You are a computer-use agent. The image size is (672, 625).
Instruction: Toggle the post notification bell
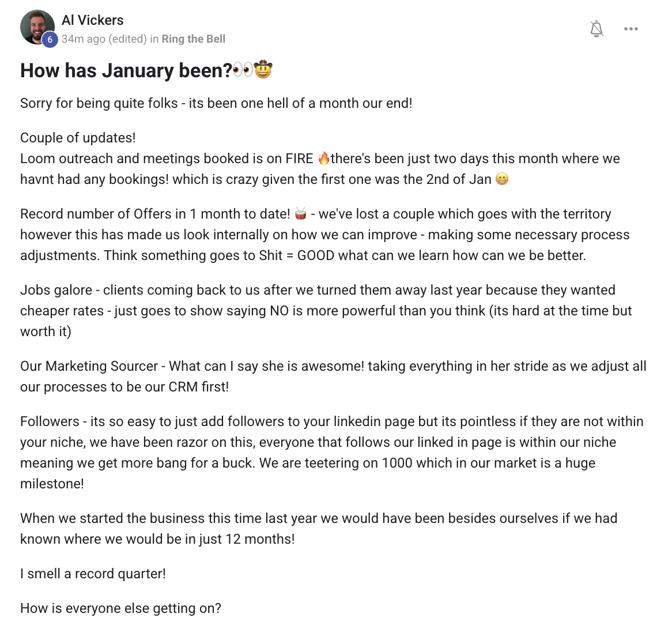[597, 29]
